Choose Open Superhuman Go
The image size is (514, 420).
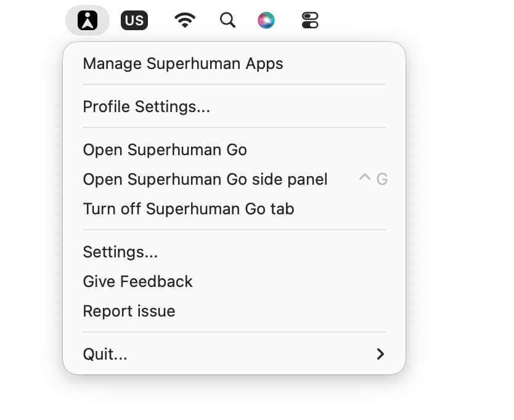pos(234,150)
